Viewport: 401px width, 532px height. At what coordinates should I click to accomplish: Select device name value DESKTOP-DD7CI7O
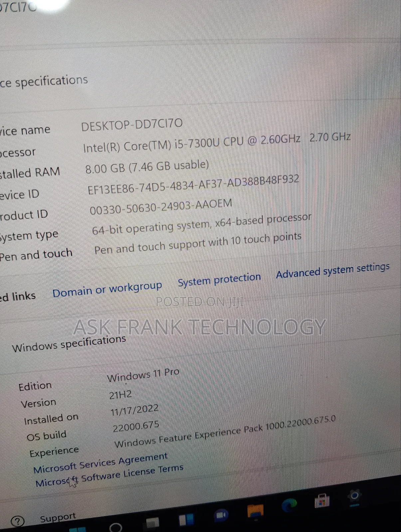click(132, 125)
